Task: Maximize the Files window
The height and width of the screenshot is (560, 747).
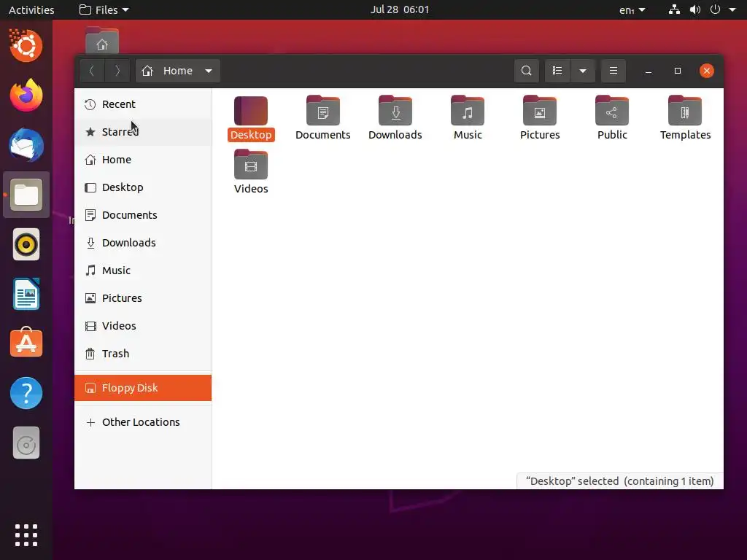Action: click(x=678, y=71)
